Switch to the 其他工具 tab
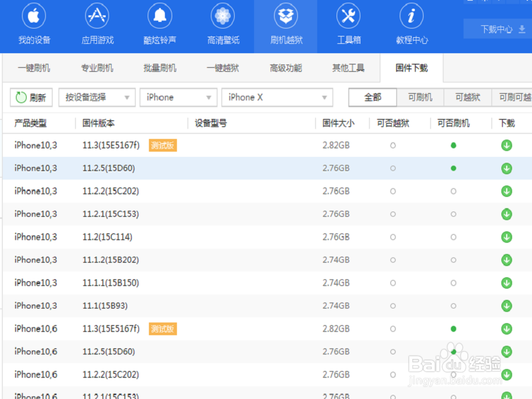 click(x=348, y=68)
